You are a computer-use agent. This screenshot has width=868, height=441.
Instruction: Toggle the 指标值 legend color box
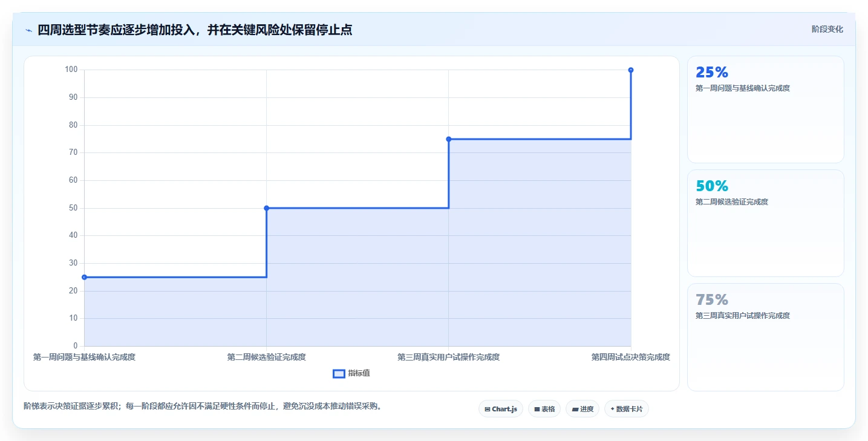click(x=339, y=374)
